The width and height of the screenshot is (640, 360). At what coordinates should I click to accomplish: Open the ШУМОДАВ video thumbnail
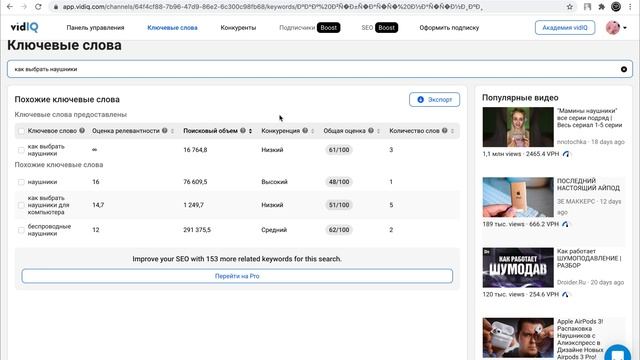pyautogui.click(x=518, y=267)
